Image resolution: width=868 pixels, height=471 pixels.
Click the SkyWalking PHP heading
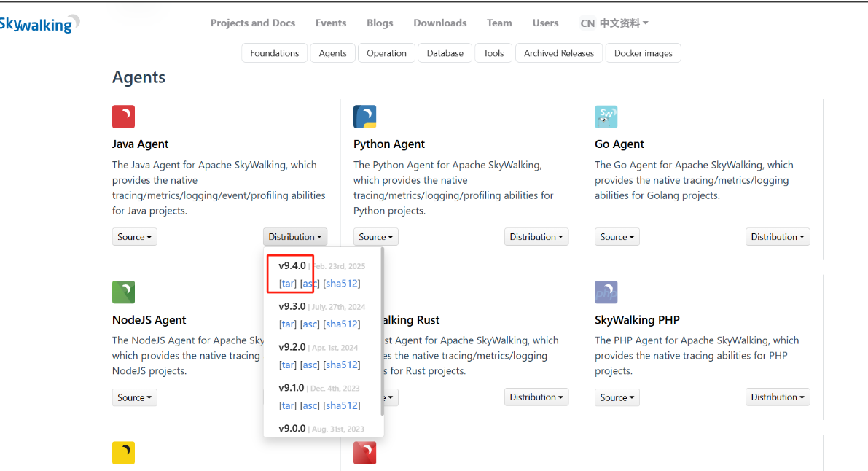pos(637,320)
